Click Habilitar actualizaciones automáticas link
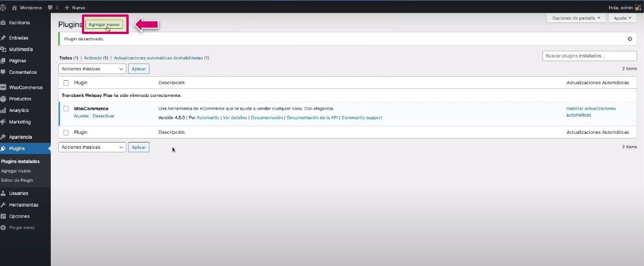Image resolution: width=644 pixels, height=266 pixels. coord(591,112)
